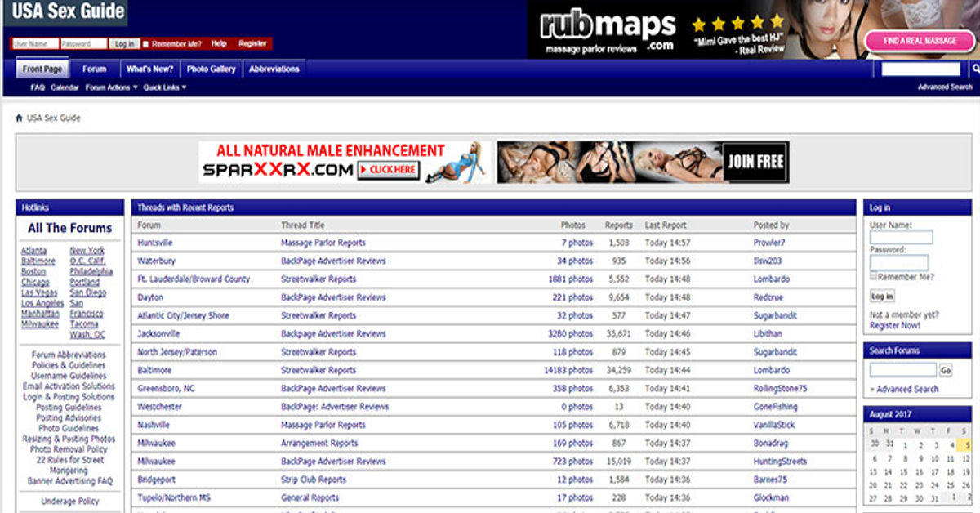Open Boston in Hotlinks
This screenshot has height=513, width=980.
coord(33,271)
